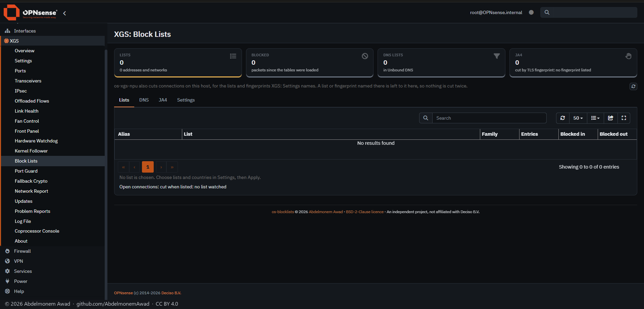Image resolution: width=644 pixels, height=309 pixels.
Task: Toggle the table fullscreen icon
Action: [x=624, y=118]
